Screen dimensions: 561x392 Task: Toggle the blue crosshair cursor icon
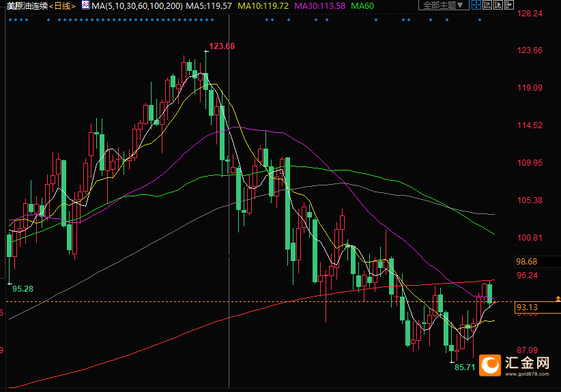coord(476,5)
